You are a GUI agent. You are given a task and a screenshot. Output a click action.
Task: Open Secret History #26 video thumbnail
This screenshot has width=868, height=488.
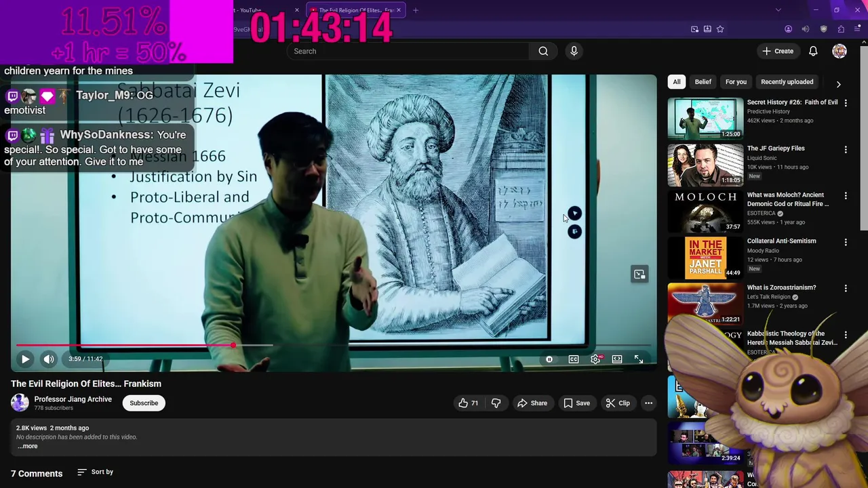(705, 119)
